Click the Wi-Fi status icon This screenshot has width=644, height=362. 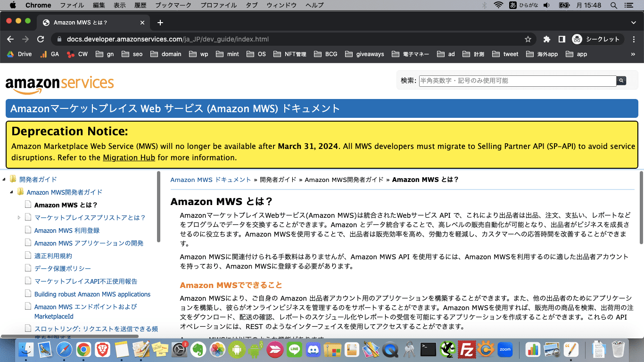click(x=498, y=5)
